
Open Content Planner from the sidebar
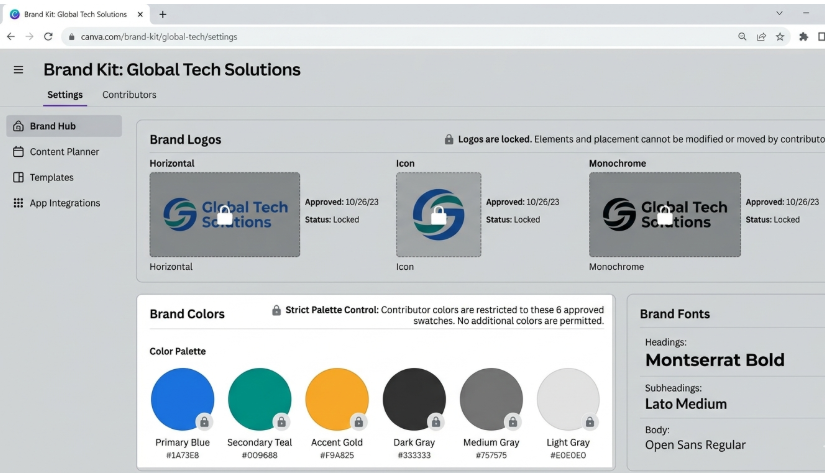(64, 152)
